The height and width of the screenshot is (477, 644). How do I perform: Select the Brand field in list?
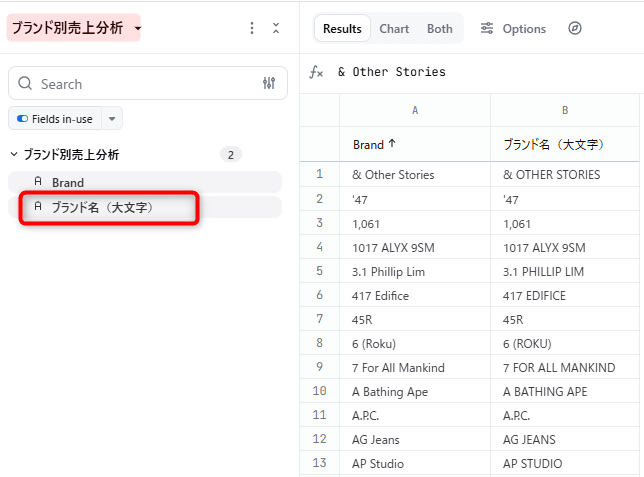(x=145, y=182)
